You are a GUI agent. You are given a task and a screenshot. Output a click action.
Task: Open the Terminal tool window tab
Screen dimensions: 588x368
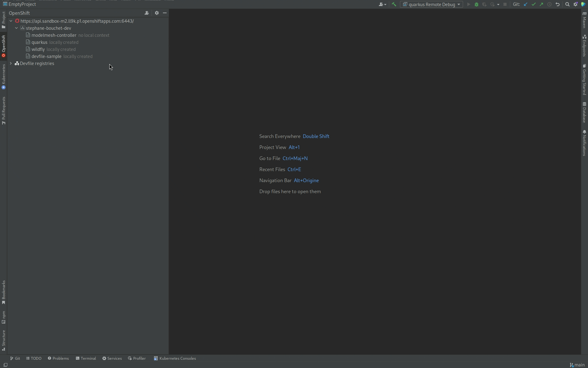86,358
